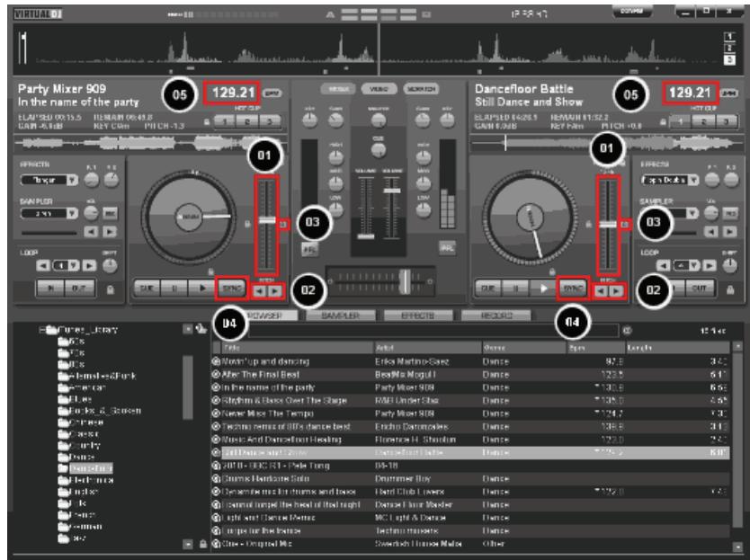Click the crossfader handle

[405, 280]
